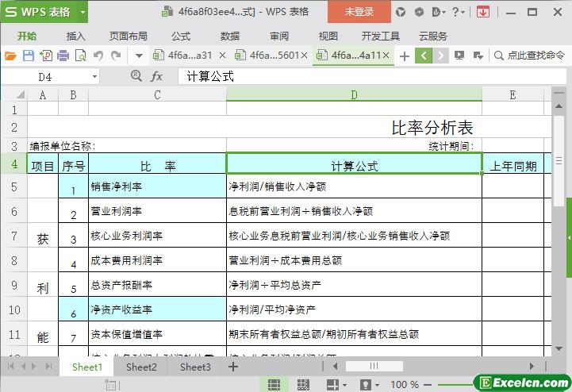Click the slideshow monitor icon in tab bar
This screenshot has height=392, width=572.
tap(459, 56)
